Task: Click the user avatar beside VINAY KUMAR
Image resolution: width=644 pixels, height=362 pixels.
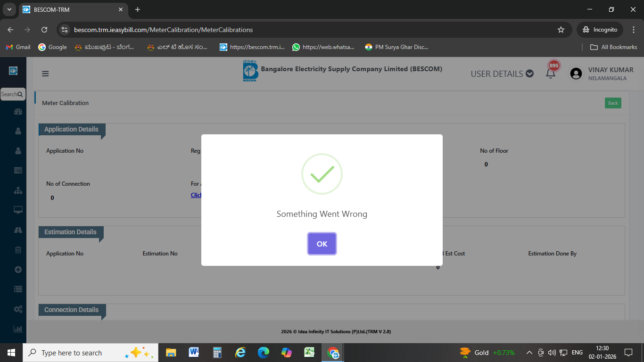Action: tap(576, 74)
